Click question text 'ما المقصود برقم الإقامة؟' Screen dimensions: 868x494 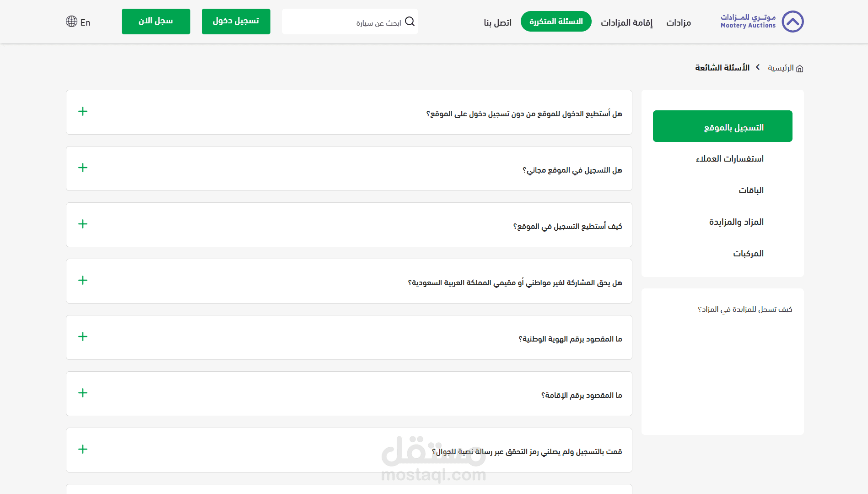[x=582, y=396]
